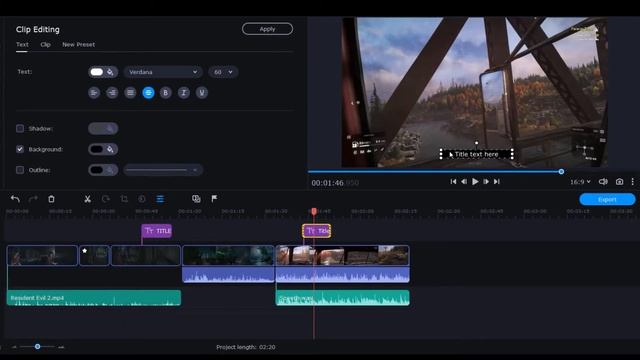Click the preview progress bar handle

[x=561, y=172]
